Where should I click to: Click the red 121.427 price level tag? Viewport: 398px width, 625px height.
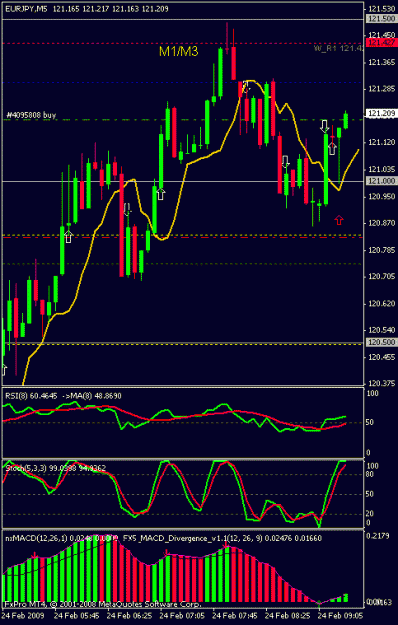click(381, 43)
